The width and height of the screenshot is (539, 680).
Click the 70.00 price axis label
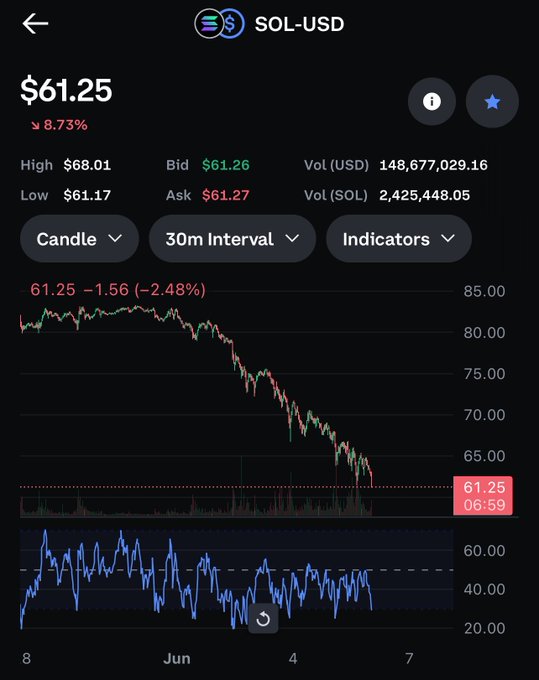click(x=484, y=415)
